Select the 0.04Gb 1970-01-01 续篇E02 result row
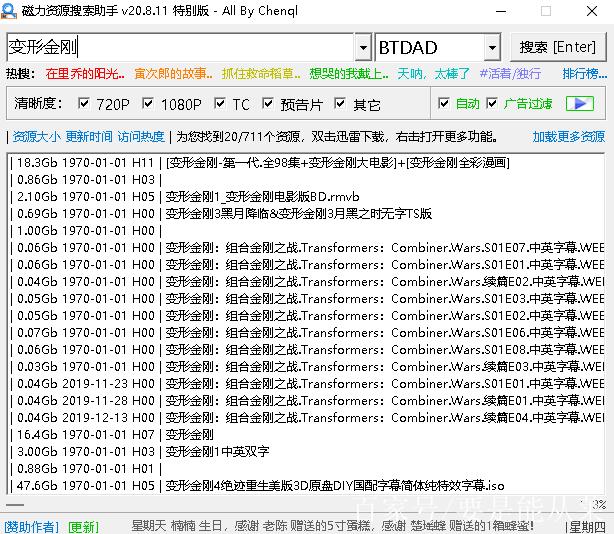Screen dimensions: 614x534 pos(305,282)
